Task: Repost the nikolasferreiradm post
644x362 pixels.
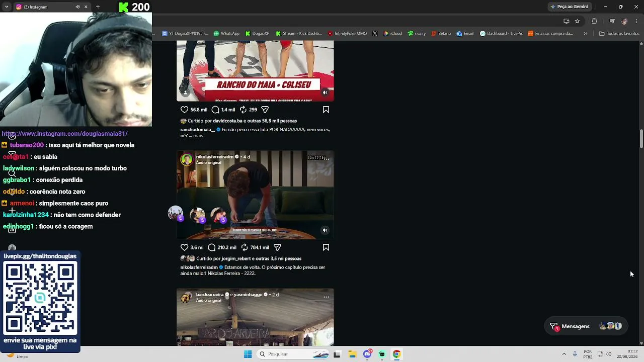Action: (x=245, y=247)
